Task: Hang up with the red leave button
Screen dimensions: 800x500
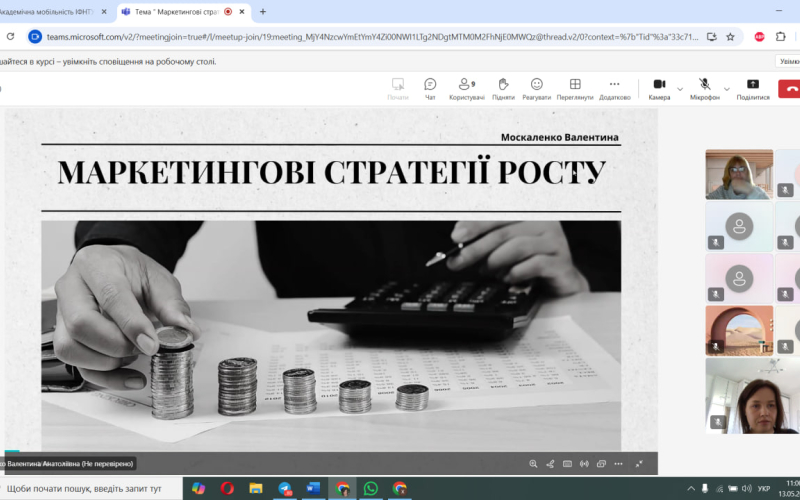Action: click(789, 89)
